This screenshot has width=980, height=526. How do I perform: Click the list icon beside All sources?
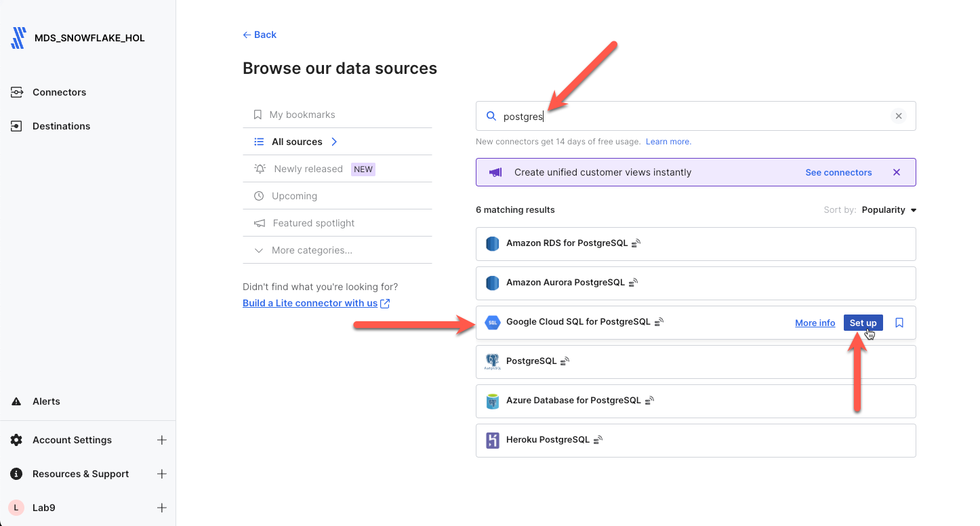point(259,142)
